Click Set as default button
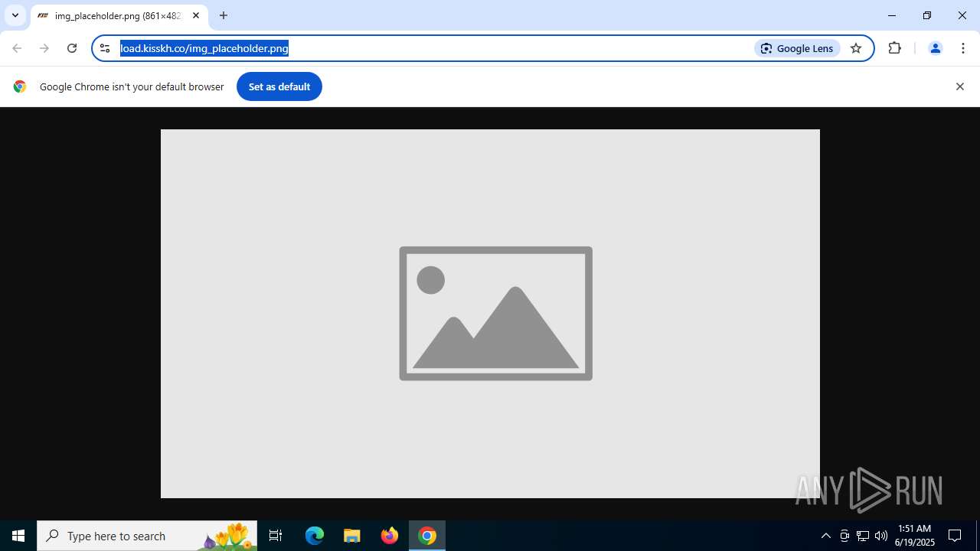980x551 pixels. pos(279,86)
